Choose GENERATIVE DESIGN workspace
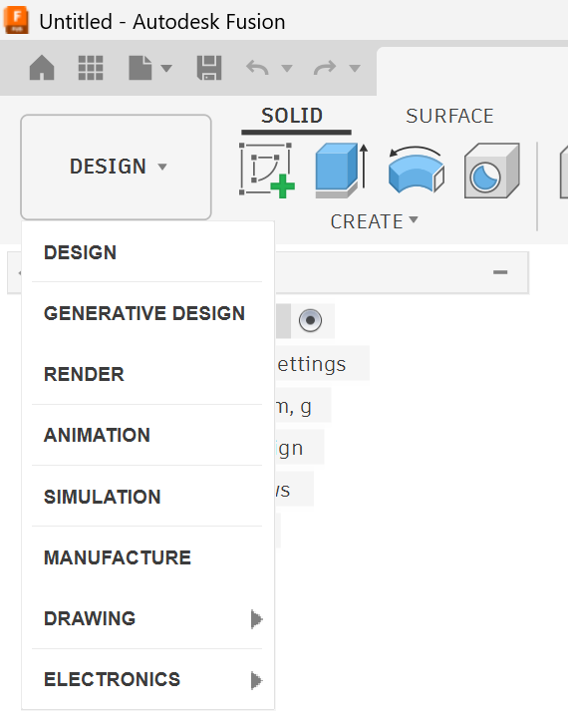Image resolution: width=568 pixels, height=728 pixels. click(144, 313)
